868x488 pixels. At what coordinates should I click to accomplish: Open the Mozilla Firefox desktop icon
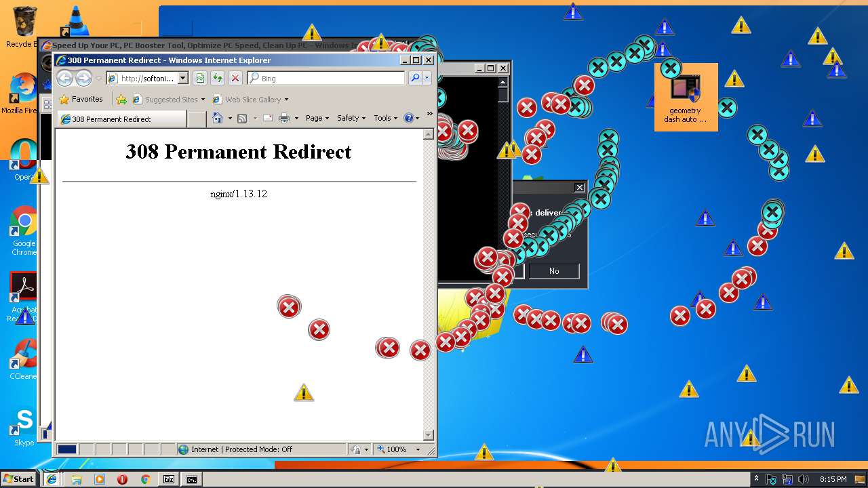[22, 94]
